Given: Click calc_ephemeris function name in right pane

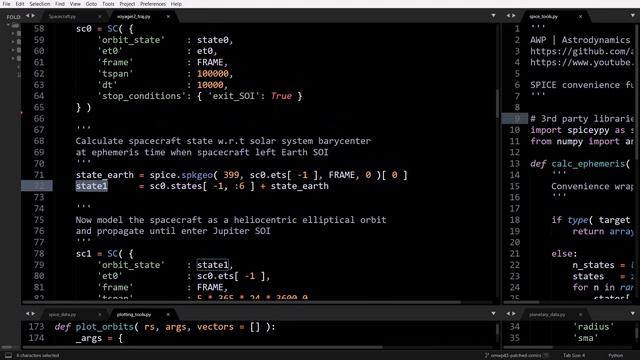Looking at the screenshot, I should pyautogui.click(x=588, y=164).
